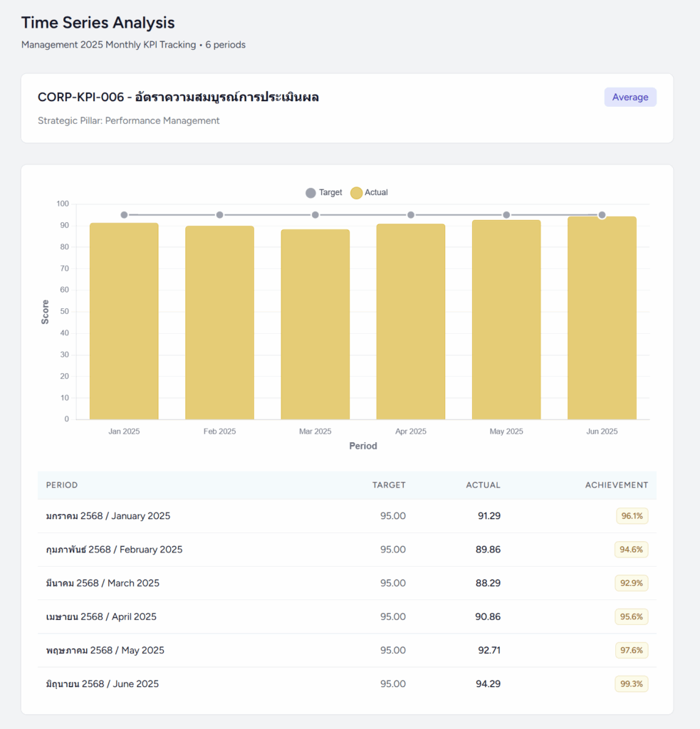Select the January 2025 table row
700x729 pixels.
[347, 516]
